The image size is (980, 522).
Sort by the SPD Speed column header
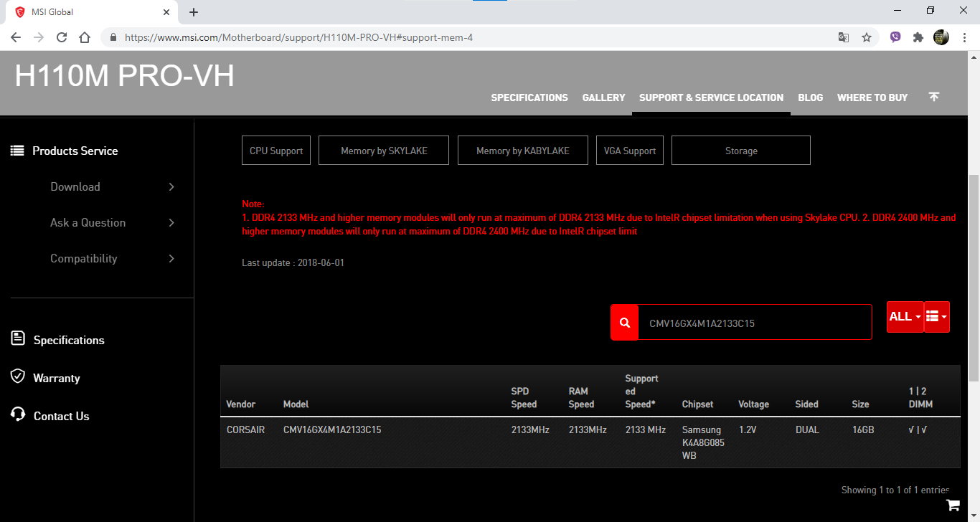click(x=524, y=398)
